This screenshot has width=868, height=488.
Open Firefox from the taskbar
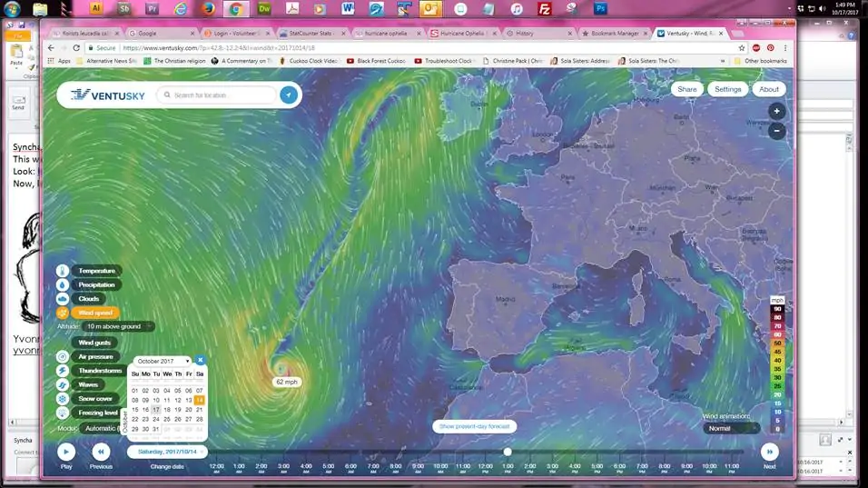coord(208,8)
